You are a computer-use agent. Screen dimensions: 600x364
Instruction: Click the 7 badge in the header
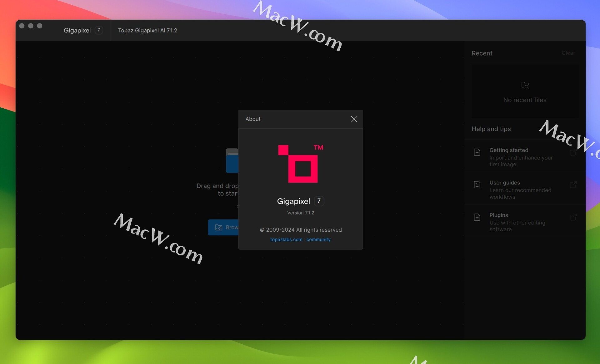tap(99, 30)
